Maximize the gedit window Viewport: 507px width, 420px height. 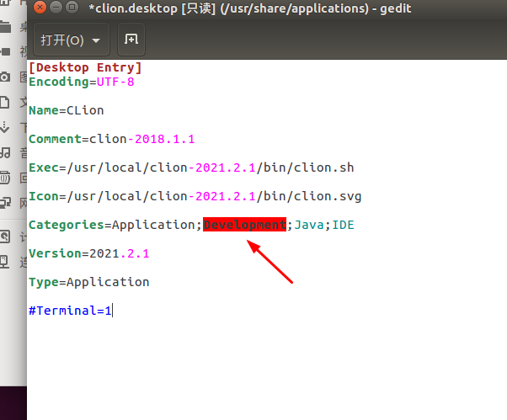point(72,7)
